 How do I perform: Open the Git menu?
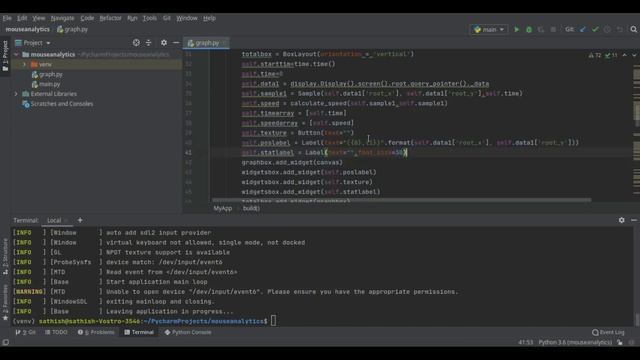pyautogui.click(x=167, y=18)
